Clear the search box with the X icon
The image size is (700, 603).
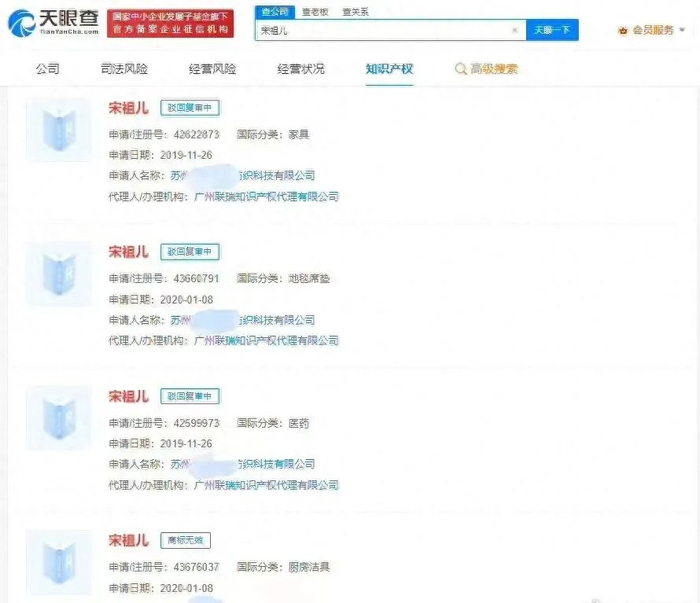(x=515, y=30)
